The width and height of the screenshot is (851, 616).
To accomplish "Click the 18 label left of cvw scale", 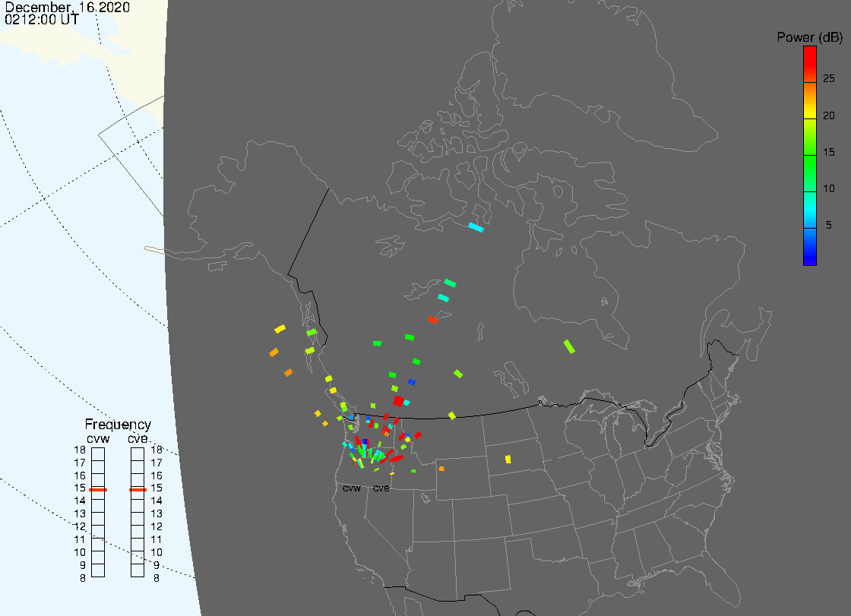I will (x=80, y=450).
